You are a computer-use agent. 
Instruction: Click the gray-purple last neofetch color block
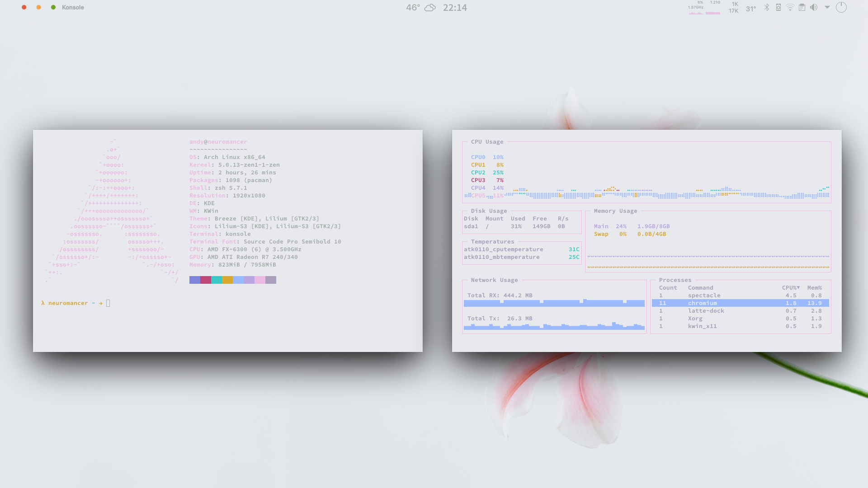pyautogui.click(x=271, y=280)
